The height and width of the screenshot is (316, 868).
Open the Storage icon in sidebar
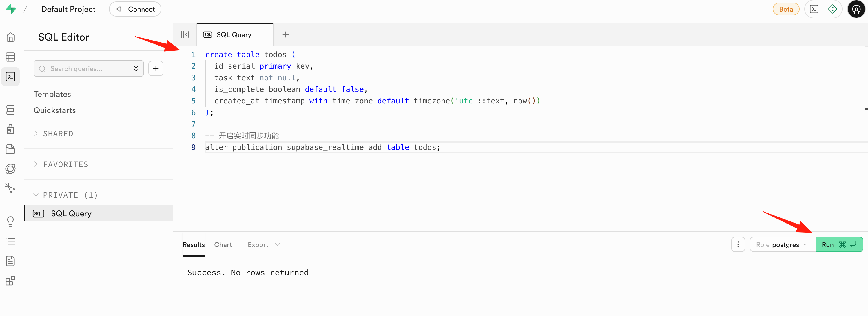pyautogui.click(x=11, y=149)
